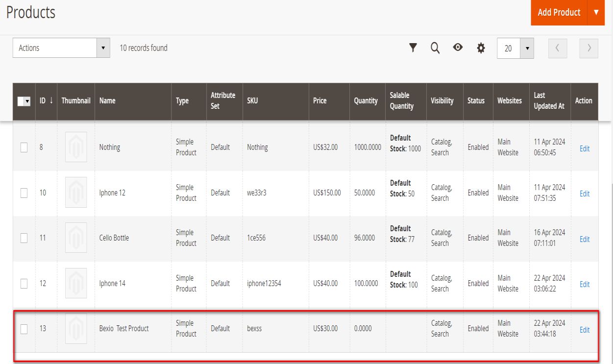Viewport: 613px width, 364px height.
Task: Sort by the Price column header
Action: [x=320, y=100]
